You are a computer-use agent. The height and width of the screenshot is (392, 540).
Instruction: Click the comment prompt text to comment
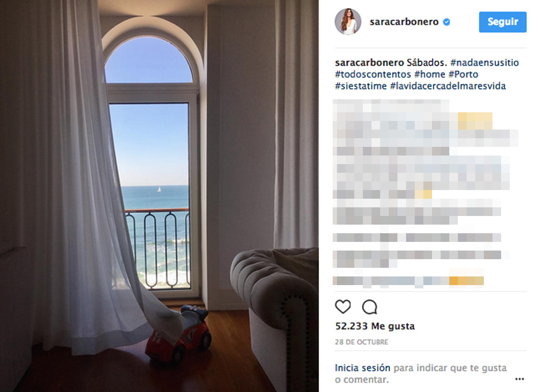[421, 374]
